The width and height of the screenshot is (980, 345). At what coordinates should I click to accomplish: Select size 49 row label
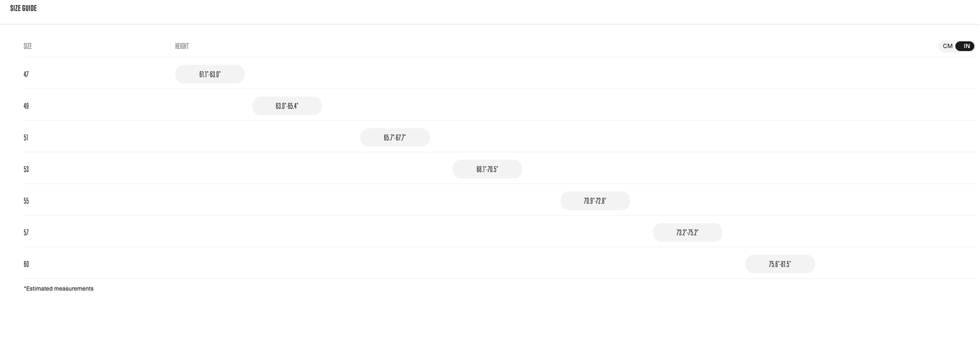click(26, 106)
